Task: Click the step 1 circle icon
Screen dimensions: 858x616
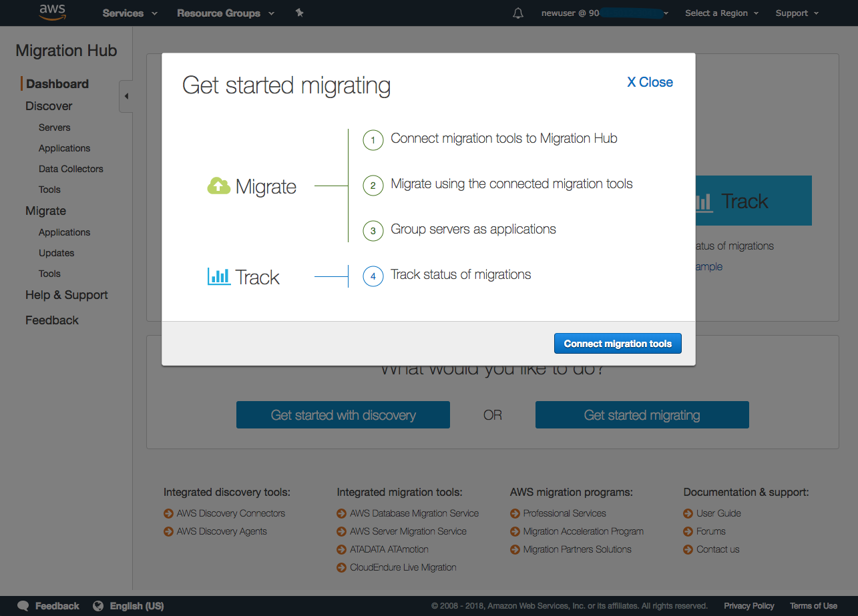Action: (x=373, y=140)
